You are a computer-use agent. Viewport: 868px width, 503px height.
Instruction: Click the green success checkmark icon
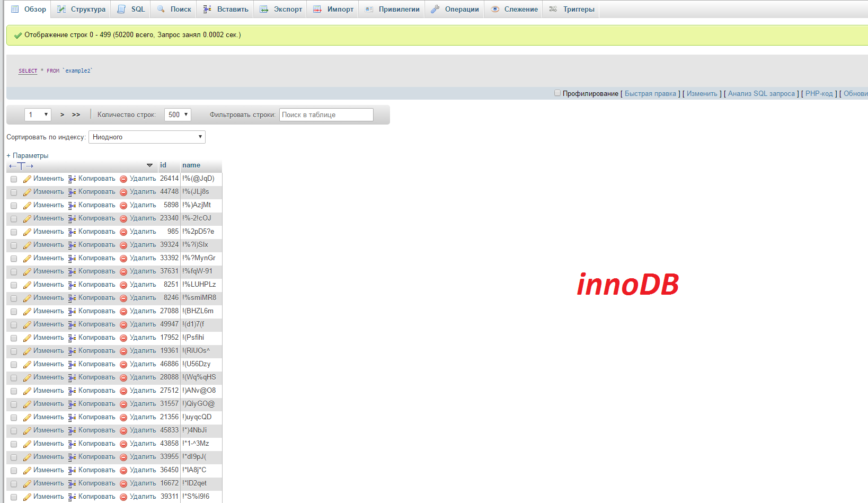tap(18, 35)
